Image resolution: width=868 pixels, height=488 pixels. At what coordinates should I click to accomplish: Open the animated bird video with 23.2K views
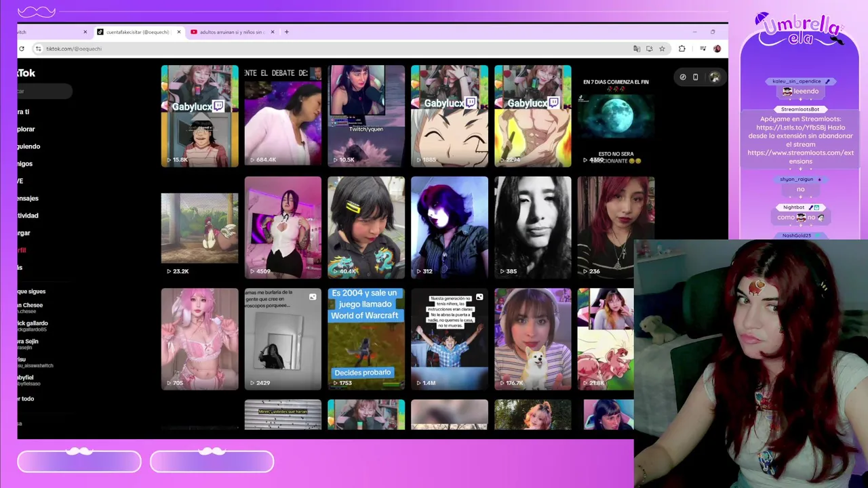click(199, 228)
